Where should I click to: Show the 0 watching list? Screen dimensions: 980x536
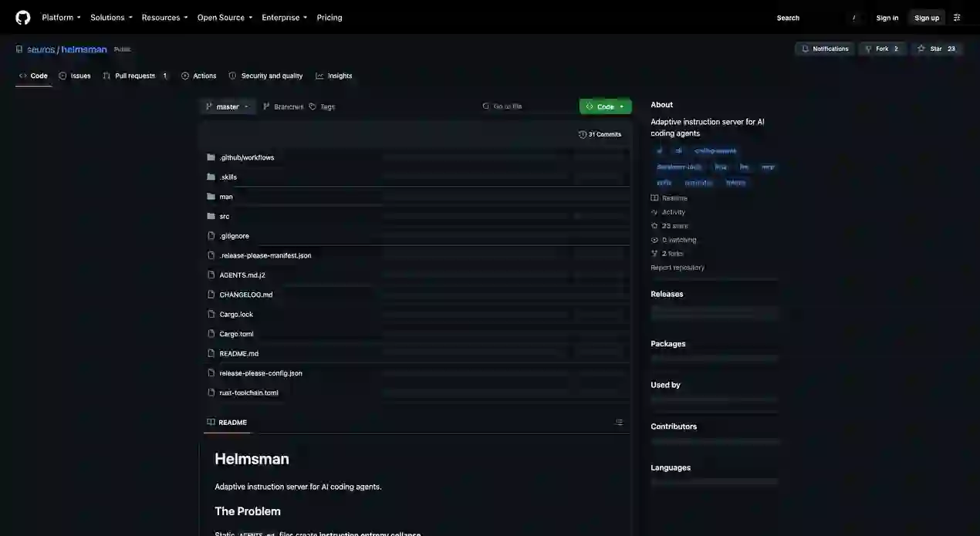[674, 240]
